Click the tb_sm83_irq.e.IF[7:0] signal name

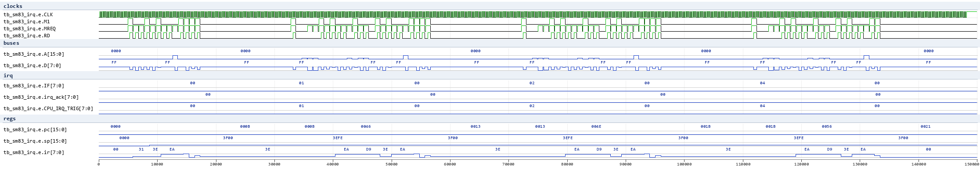click(x=34, y=86)
